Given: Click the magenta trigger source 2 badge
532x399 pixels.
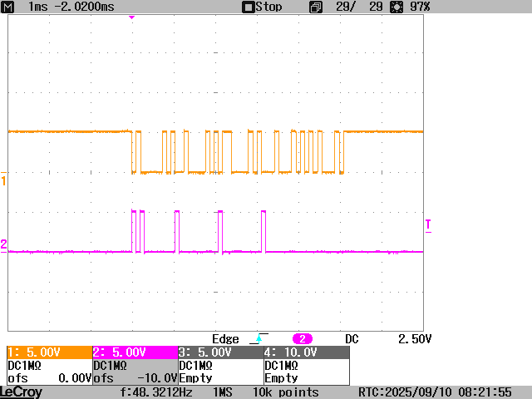Looking at the screenshot, I should click(303, 338).
